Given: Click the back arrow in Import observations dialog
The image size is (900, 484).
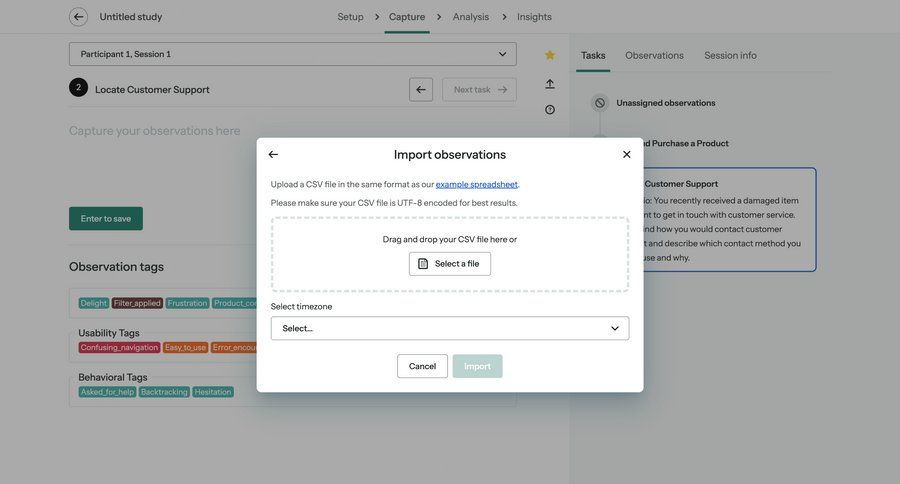Looking at the screenshot, I should [273, 155].
